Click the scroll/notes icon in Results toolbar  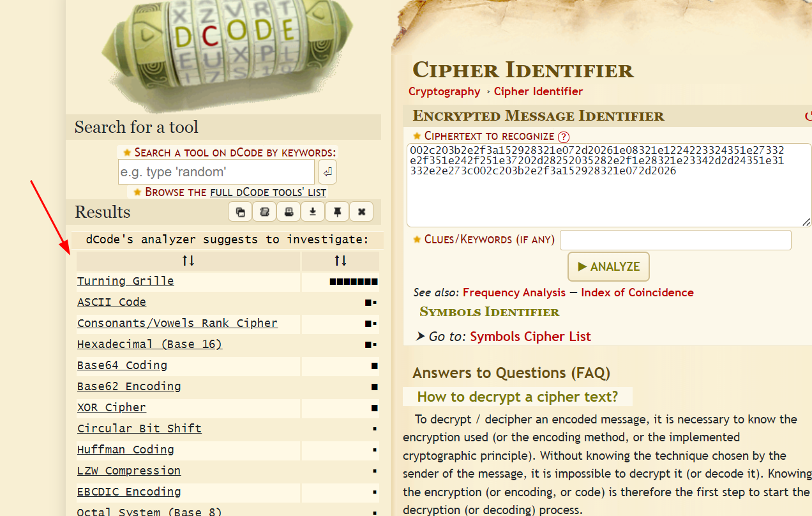coord(264,212)
